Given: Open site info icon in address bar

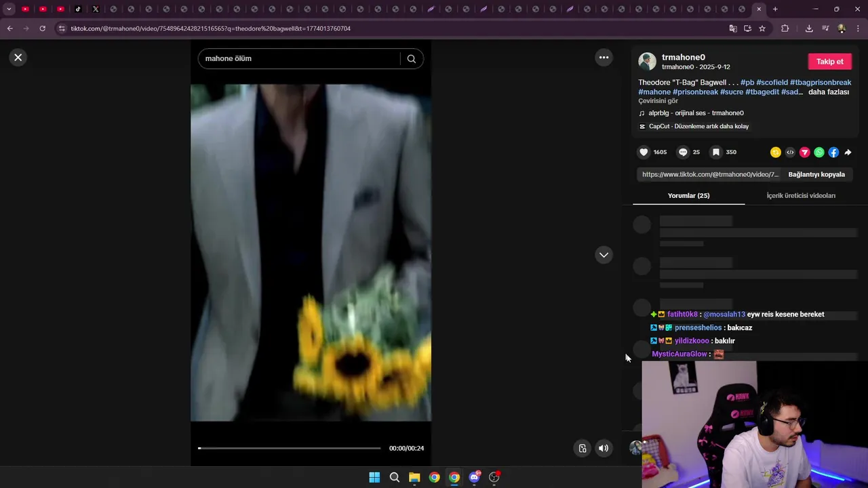Looking at the screenshot, I should click(62, 28).
